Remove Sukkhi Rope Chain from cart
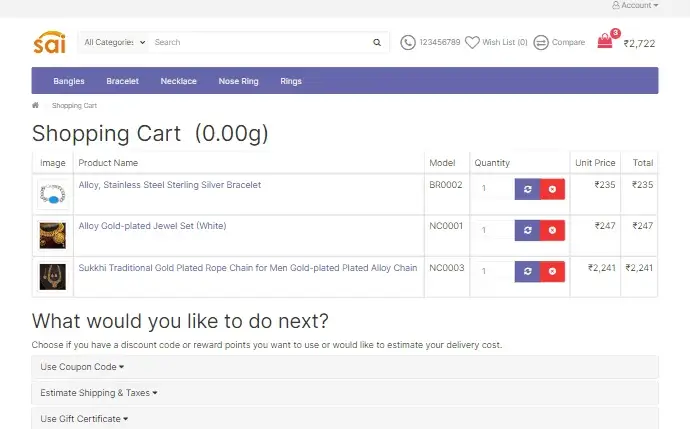690x429 pixels. click(x=553, y=271)
